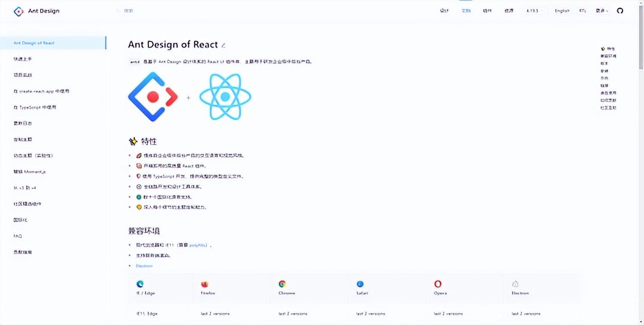Click the React atom logo image
644x325 pixels.
225,97
